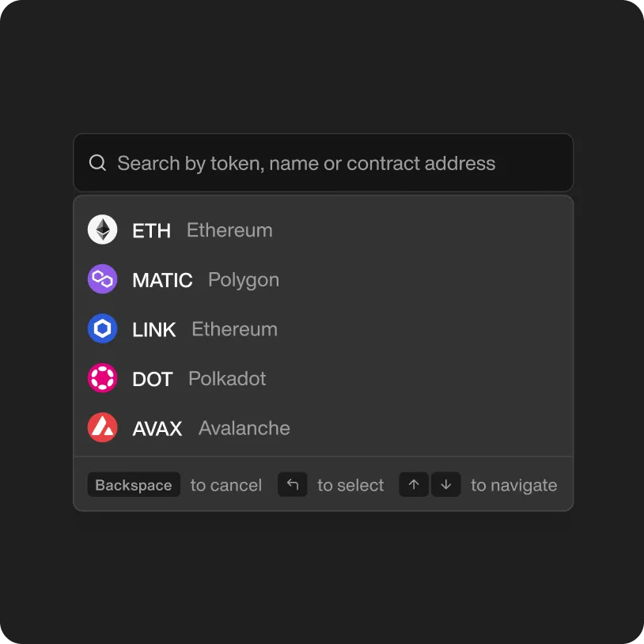644x644 pixels.
Task: Click the return arrow select key icon
Action: pyautogui.click(x=292, y=484)
